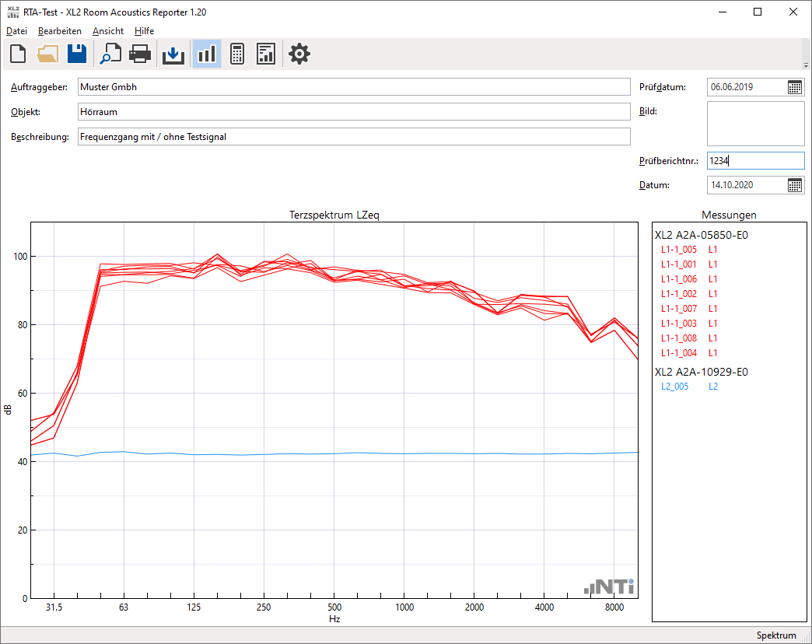812x644 pixels.
Task: Open the Datei menu
Action: pos(16,31)
